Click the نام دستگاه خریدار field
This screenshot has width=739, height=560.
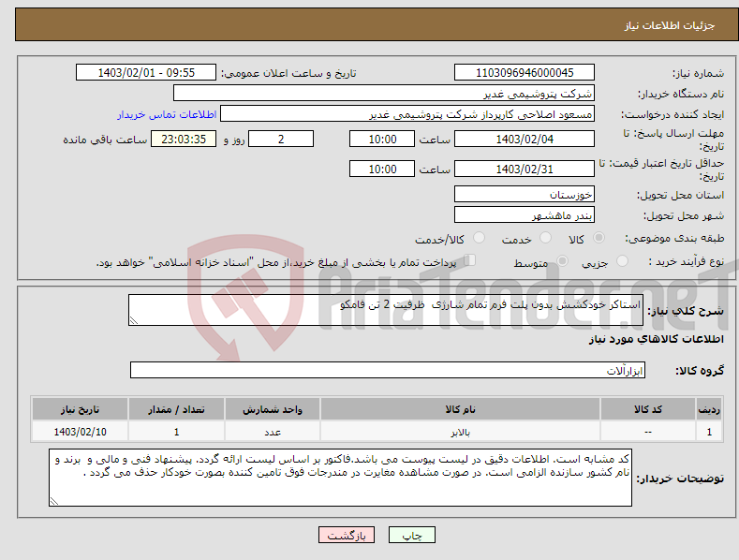384,94
